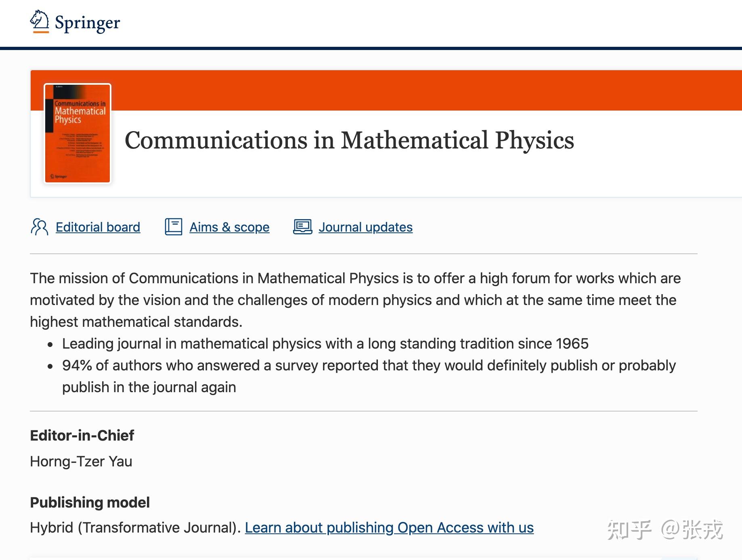Click the bullet about tradition since 1965

tap(325, 344)
